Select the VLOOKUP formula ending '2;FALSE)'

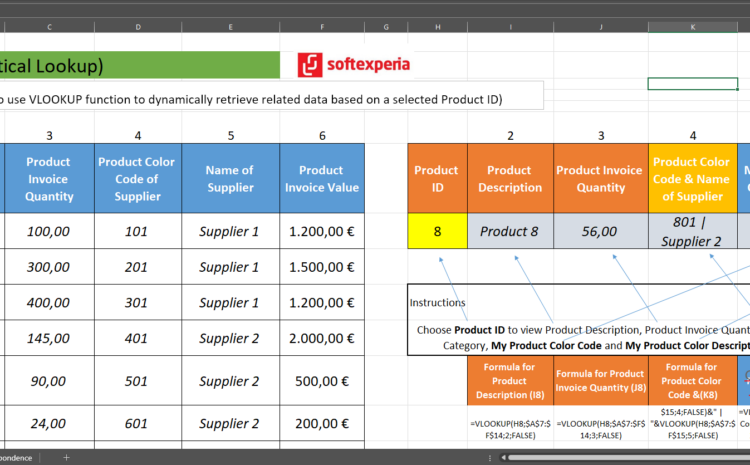510,429
